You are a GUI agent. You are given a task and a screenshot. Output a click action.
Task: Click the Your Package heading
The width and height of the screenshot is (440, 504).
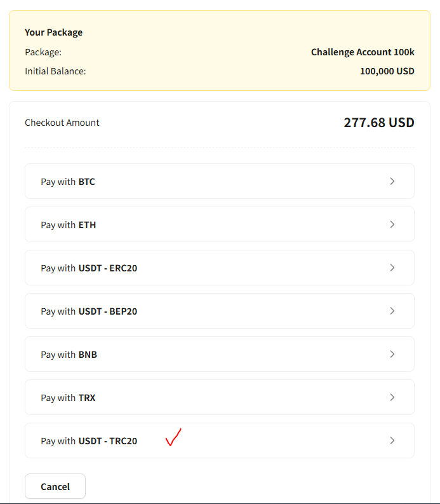[x=53, y=32]
